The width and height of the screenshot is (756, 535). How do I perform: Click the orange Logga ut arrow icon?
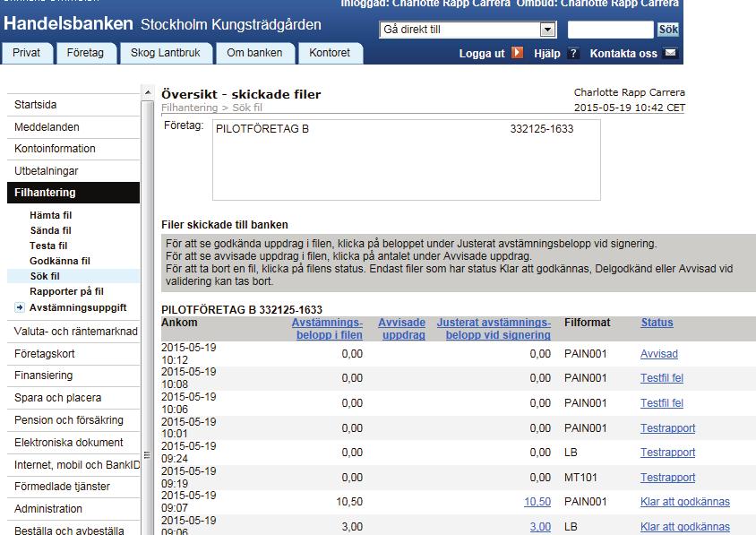(x=517, y=53)
